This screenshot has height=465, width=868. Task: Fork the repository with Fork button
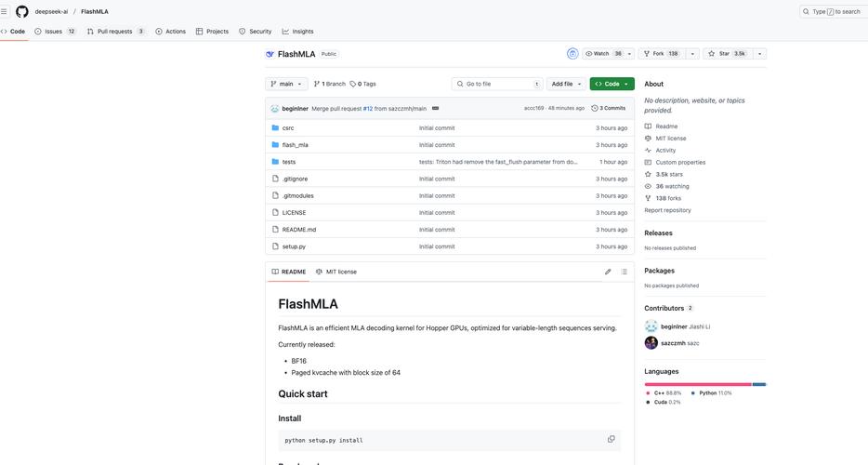[x=661, y=54]
